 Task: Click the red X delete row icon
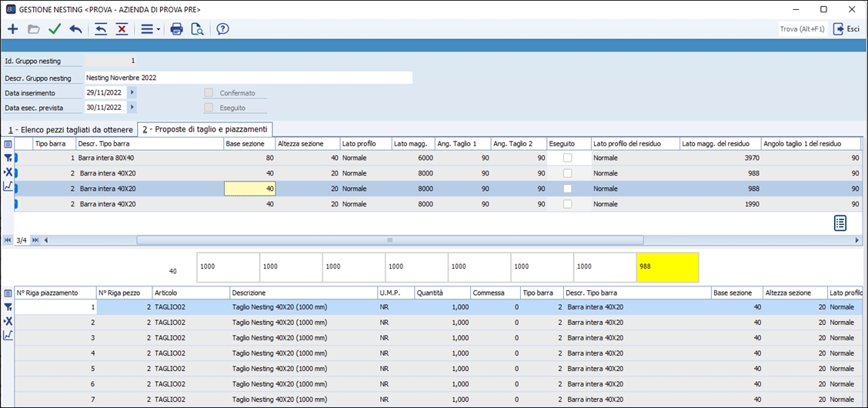(x=122, y=29)
